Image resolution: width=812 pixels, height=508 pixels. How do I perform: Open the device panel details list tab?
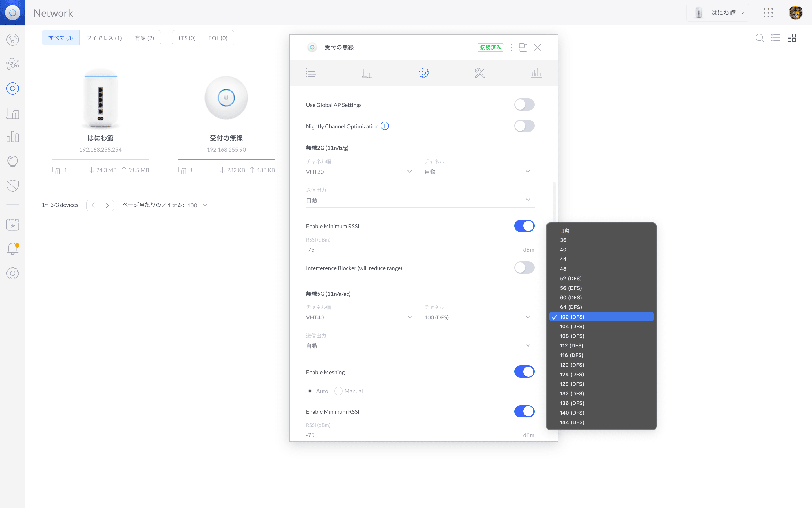(311, 73)
